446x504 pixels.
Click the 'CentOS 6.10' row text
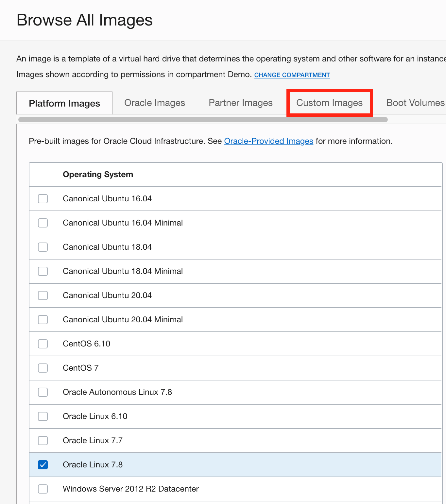coord(86,344)
